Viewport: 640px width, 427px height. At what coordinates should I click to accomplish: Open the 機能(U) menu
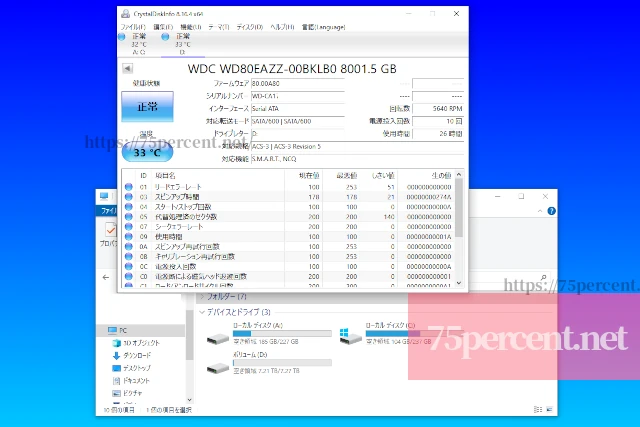click(x=191, y=27)
